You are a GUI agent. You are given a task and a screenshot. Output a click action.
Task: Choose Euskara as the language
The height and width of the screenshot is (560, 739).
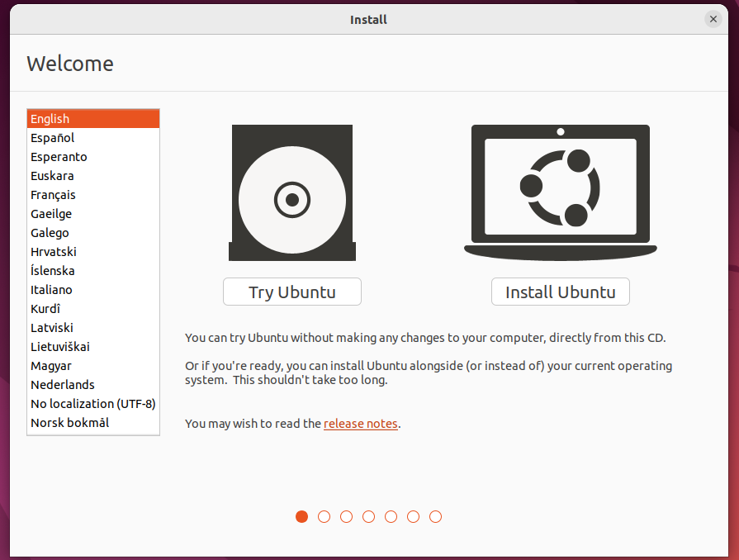(x=93, y=176)
